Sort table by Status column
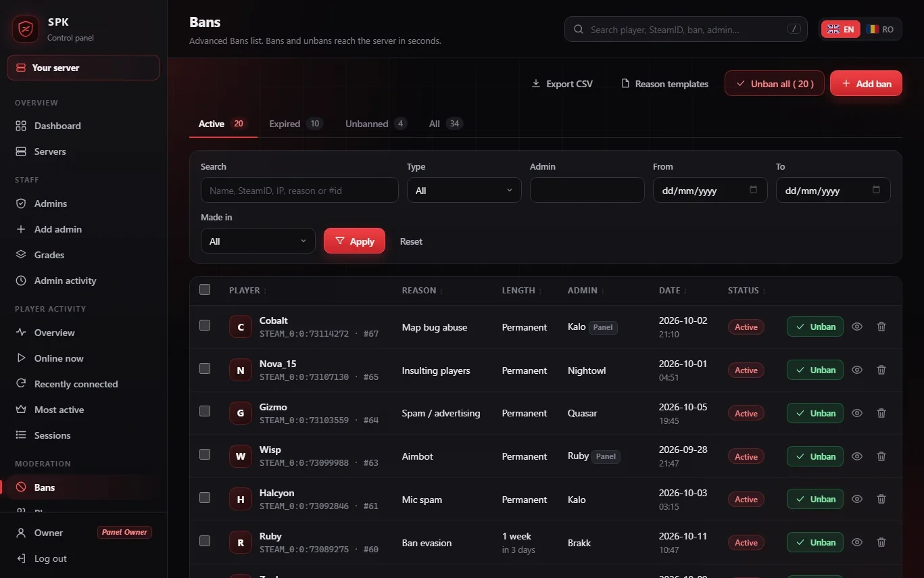Viewport: 924px width, 578px height. coord(747,291)
